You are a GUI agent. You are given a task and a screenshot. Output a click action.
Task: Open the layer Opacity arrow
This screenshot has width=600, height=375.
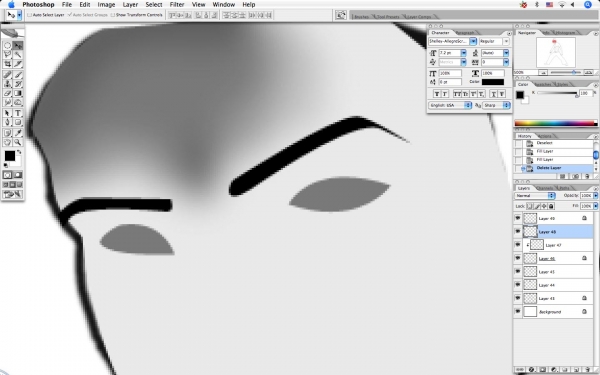pos(595,196)
